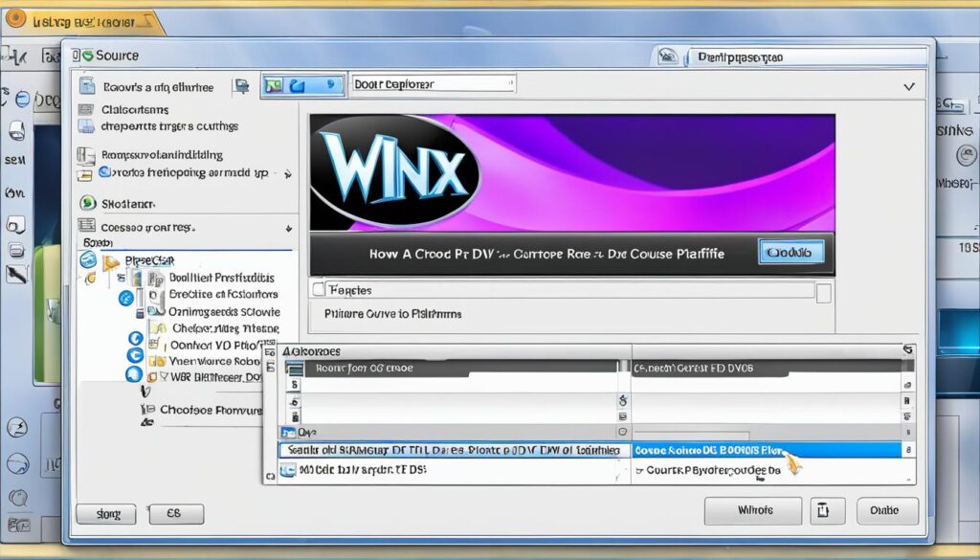Click the blue button on the WinX banner
The width and height of the screenshot is (980, 560).
[791, 253]
